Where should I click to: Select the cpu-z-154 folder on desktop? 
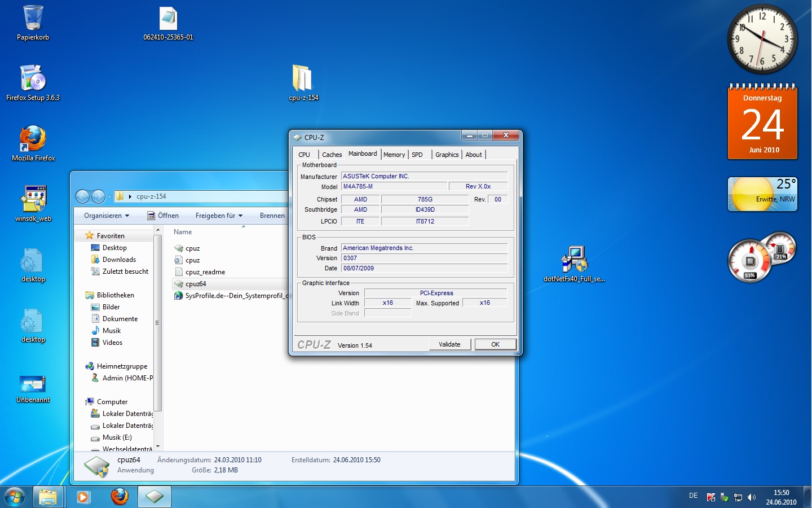point(303,83)
